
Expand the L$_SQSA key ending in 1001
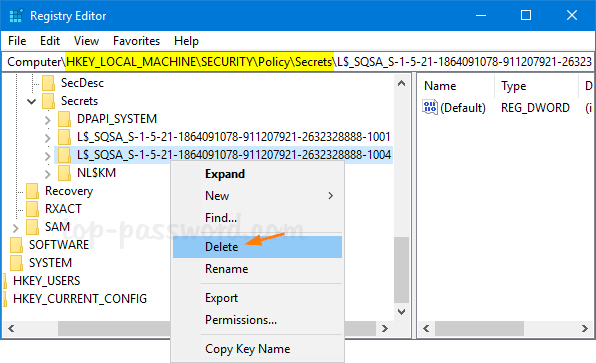point(48,138)
